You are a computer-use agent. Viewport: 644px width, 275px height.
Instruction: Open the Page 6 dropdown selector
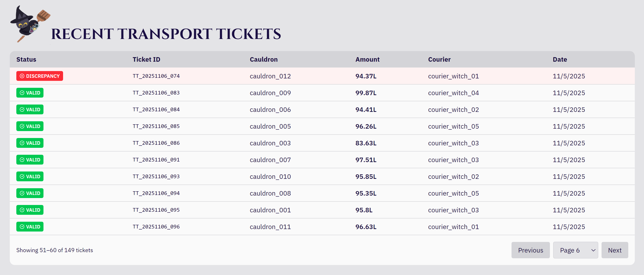(x=575, y=250)
